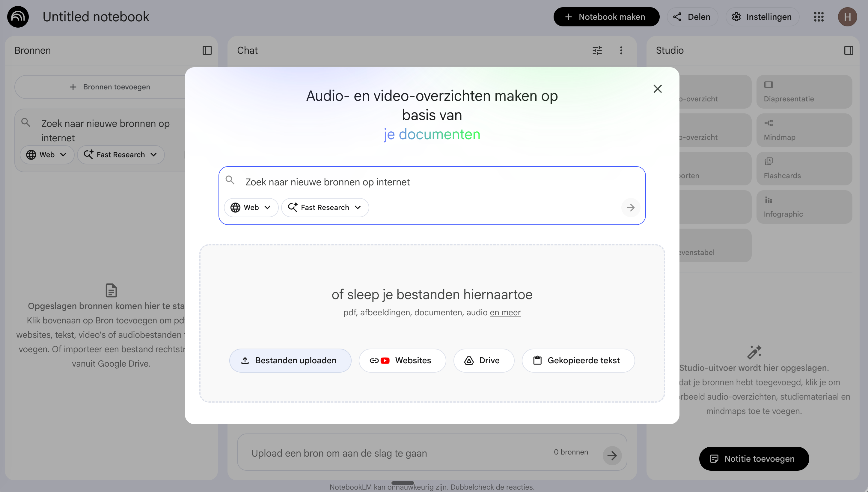
Task: Open the account avatar menu
Action: pos(847,16)
